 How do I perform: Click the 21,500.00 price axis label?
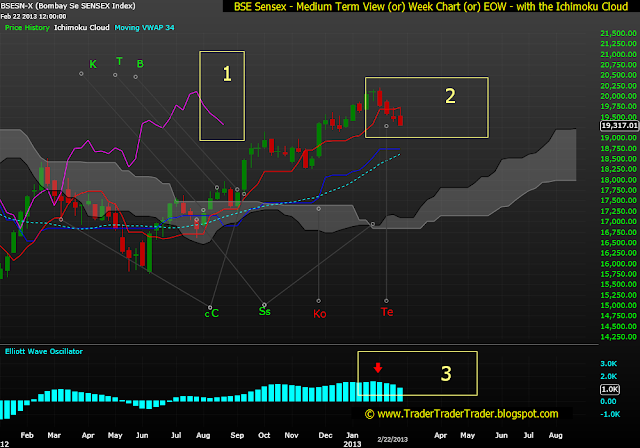coord(618,33)
